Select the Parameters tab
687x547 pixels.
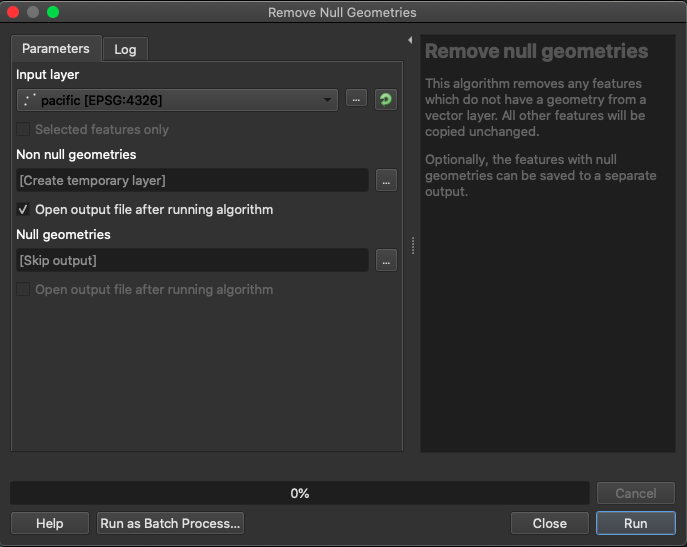[56, 48]
